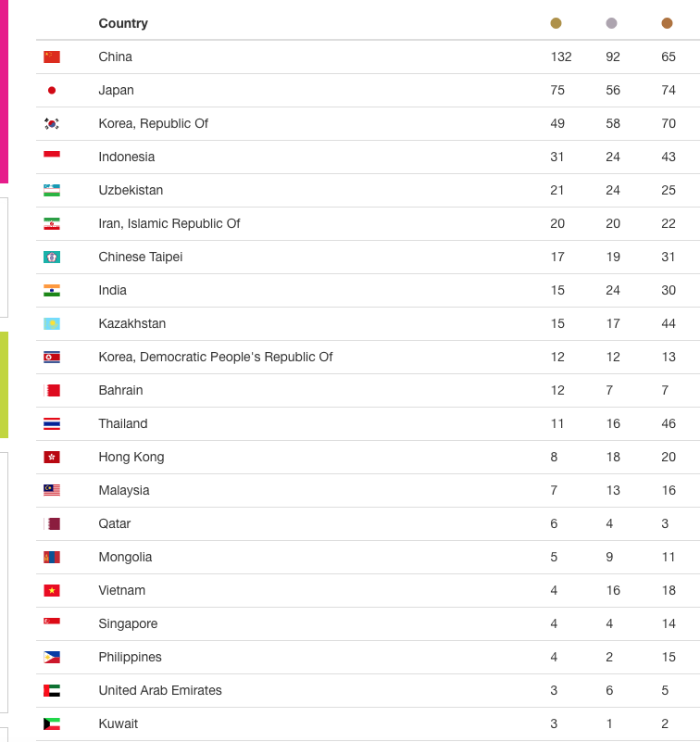Select the Chinese Taipei row name
Image resolution: width=700 pixels, height=742 pixels.
141,257
